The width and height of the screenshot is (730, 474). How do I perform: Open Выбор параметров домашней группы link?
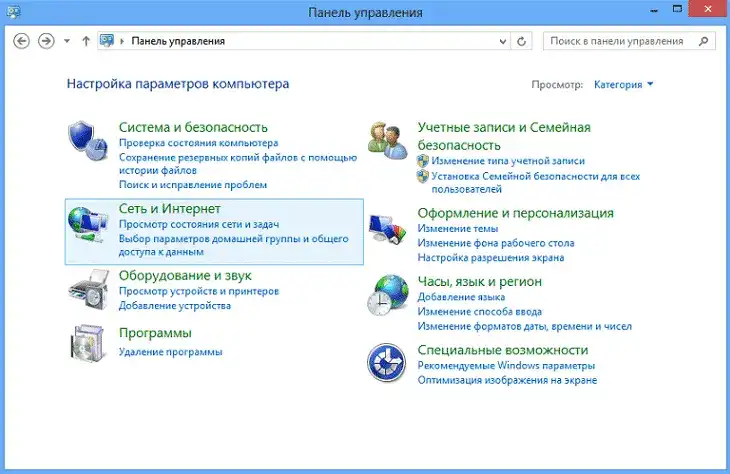click(233, 245)
